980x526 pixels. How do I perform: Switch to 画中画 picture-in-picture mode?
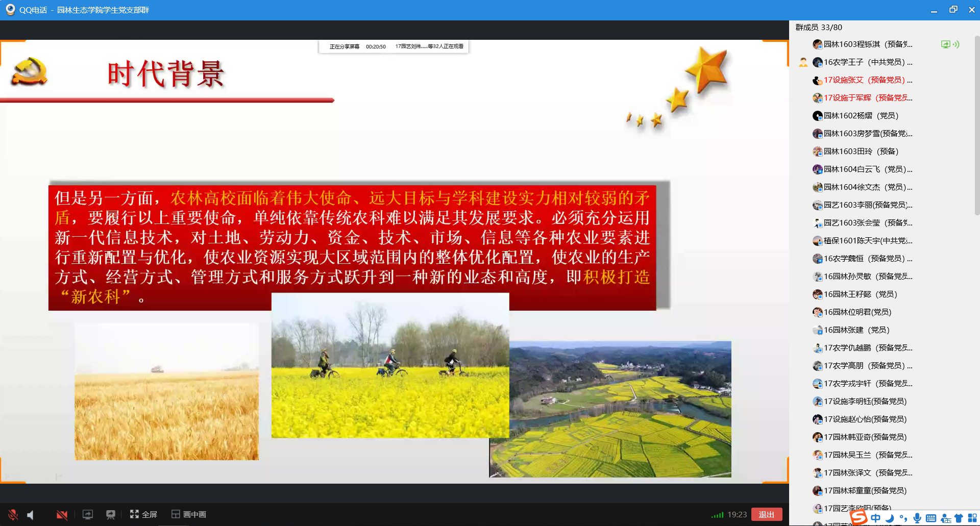pos(189,514)
